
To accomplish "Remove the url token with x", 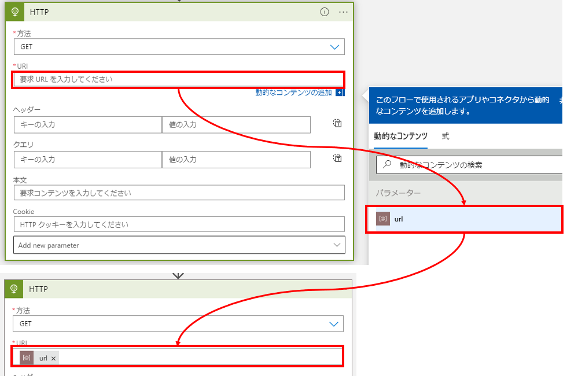I will 53,359.
